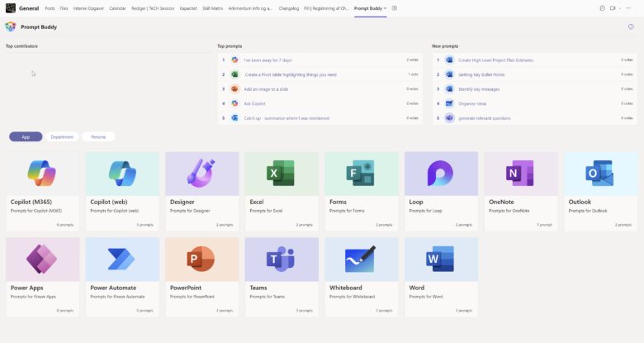Viewport: 644px width, 343px height.
Task: Select the App filter pill
Action: point(26,137)
